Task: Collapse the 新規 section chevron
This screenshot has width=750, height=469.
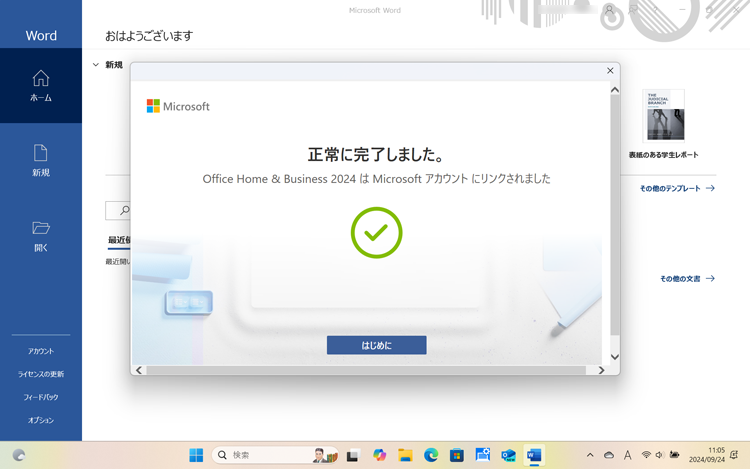Action: point(96,65)
